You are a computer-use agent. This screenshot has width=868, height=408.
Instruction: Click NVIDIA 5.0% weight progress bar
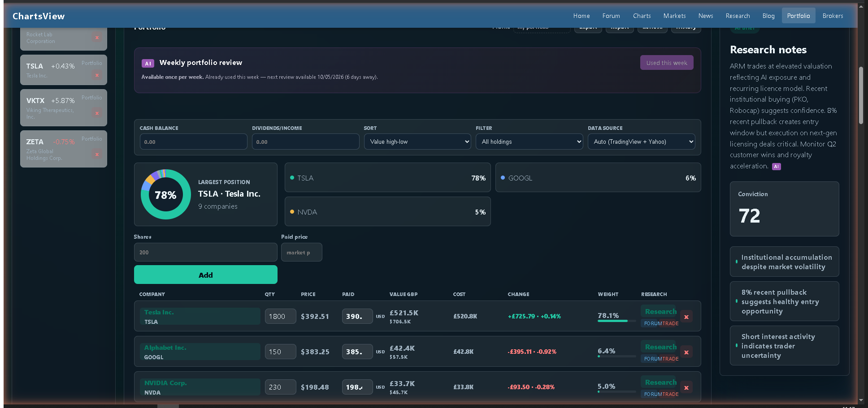pos(617,392)
